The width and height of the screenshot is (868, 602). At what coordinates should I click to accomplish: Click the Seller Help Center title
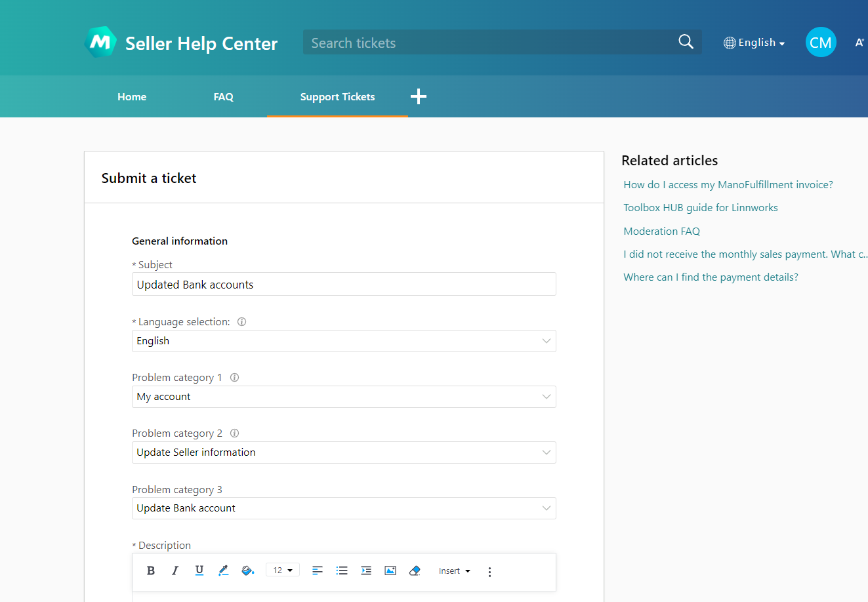pyautogui.click(x=201, y=43)
